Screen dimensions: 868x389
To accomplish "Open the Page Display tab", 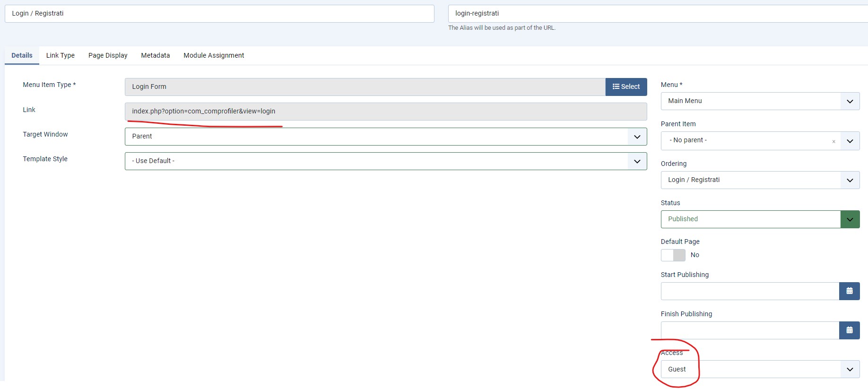I will (x=108, y=55).
